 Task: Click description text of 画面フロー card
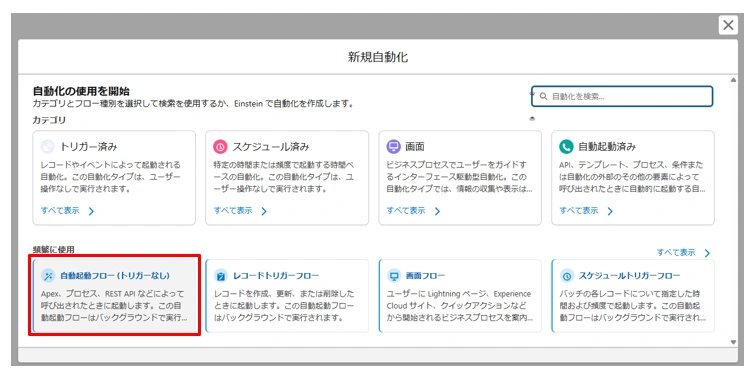[459, 305]
